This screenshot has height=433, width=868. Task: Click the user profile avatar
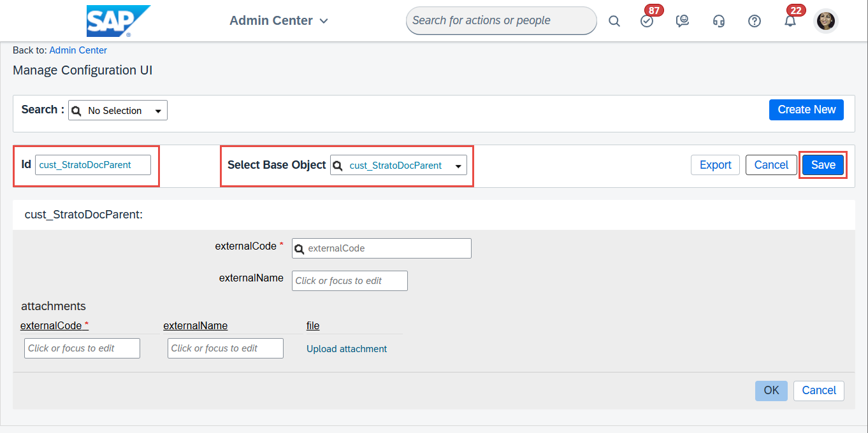coord(827,21)
